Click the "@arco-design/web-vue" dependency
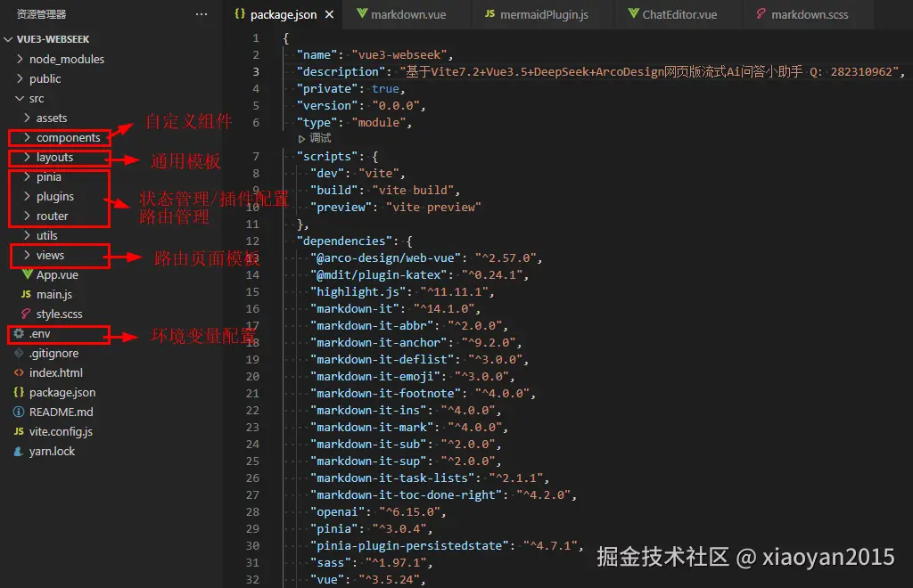Viewport: 913px width, 588px height. click(385, 257)
